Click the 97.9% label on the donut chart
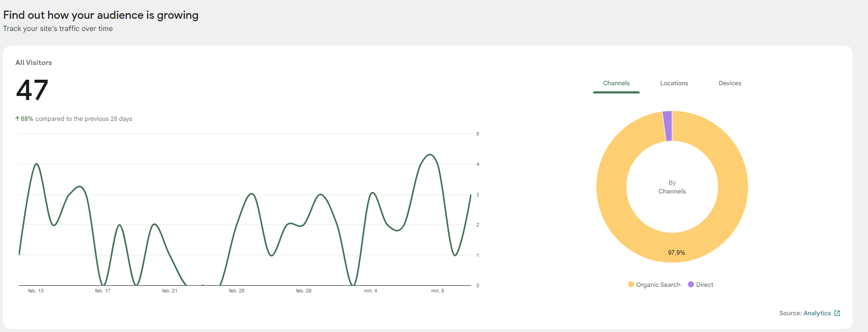Screen dimensions: 868x332 [x=676, y=253]
